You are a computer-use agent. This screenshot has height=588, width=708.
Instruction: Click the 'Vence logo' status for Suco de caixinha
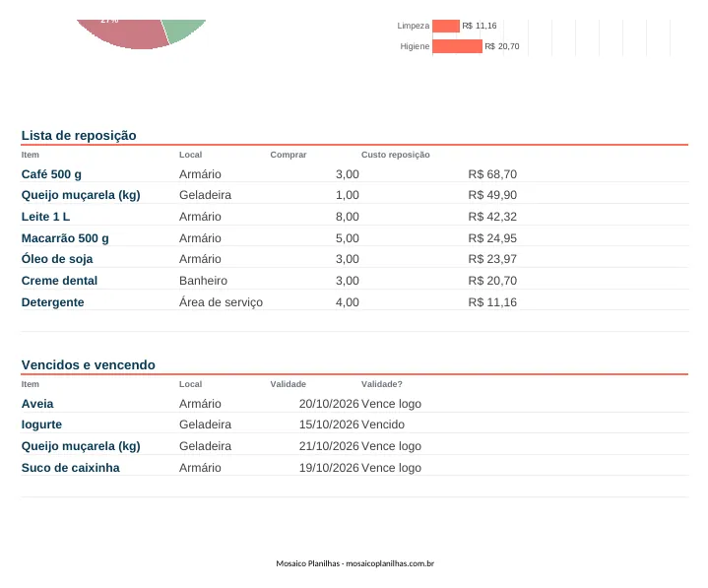pyautogui.click(x=391, y=468)
